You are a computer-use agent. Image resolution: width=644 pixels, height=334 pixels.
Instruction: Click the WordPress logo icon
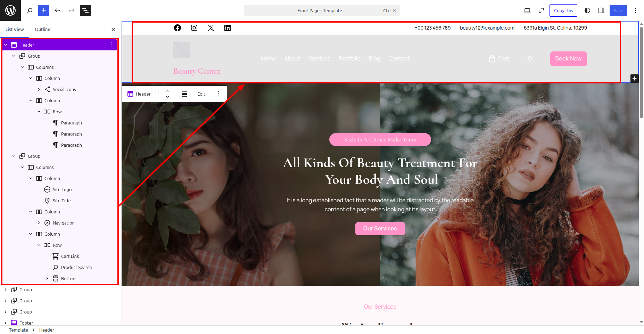[10, 10]
